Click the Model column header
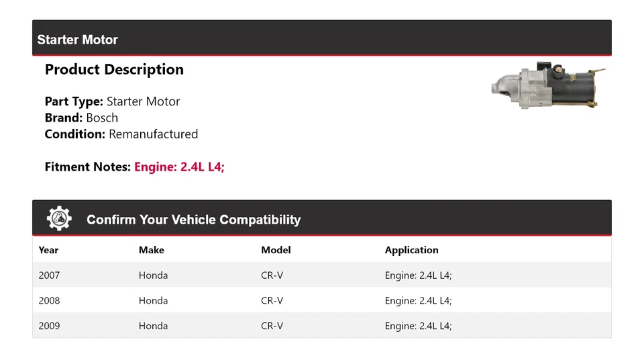Viewport: 644px width, 358px height. 276,250
